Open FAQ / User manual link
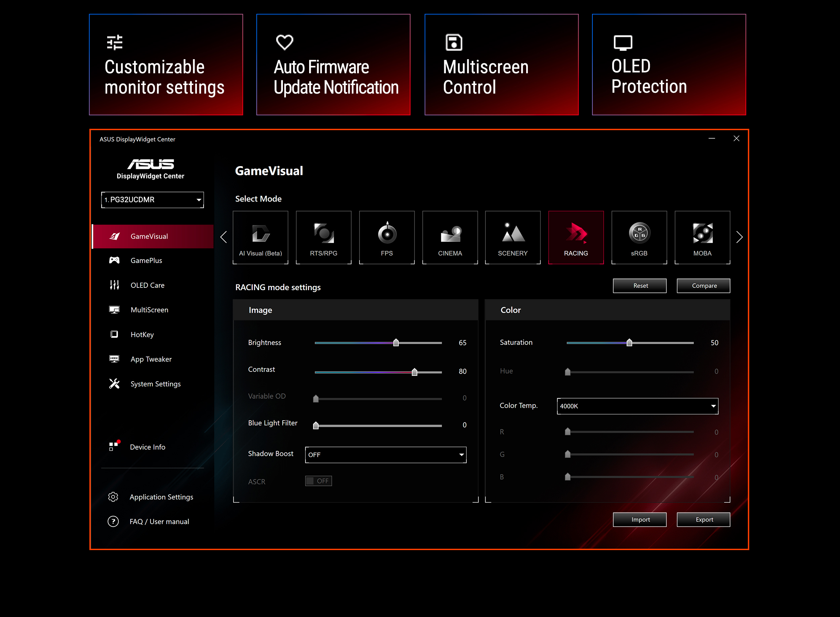Screen dimensions: 840x617 pyautogui.click(x=159, y=522)
